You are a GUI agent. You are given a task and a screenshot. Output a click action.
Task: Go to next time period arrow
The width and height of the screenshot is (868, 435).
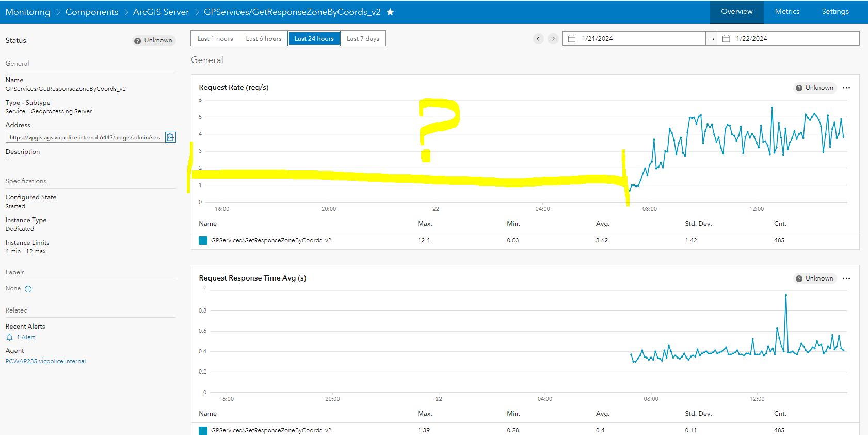[553, 39]
